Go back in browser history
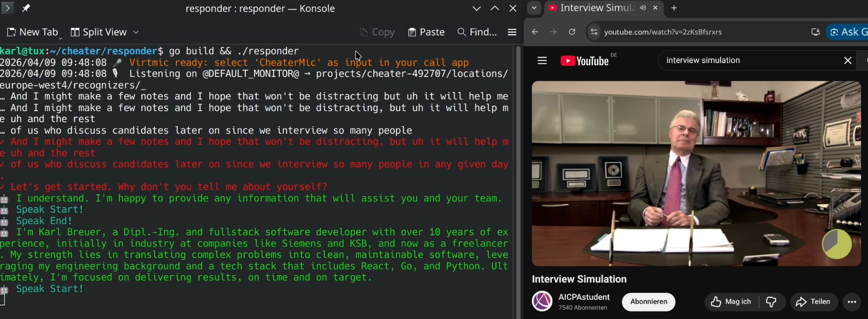 click(x=535, y=32)
